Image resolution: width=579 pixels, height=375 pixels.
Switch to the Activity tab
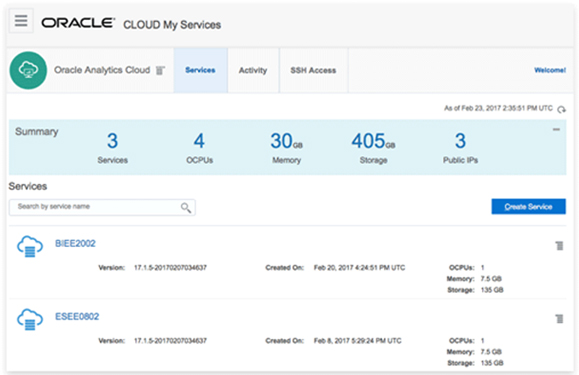coord(253,70)
